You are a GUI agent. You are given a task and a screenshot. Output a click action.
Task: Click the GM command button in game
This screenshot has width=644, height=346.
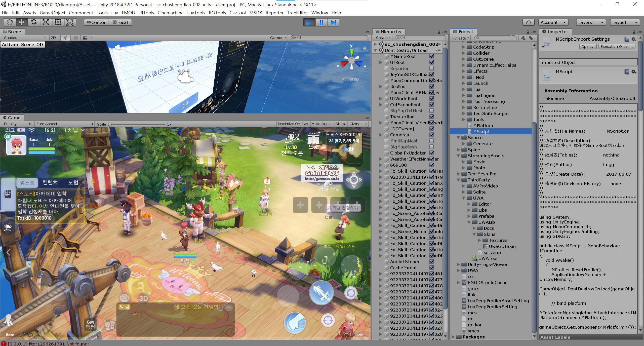[x=90, y=325]
